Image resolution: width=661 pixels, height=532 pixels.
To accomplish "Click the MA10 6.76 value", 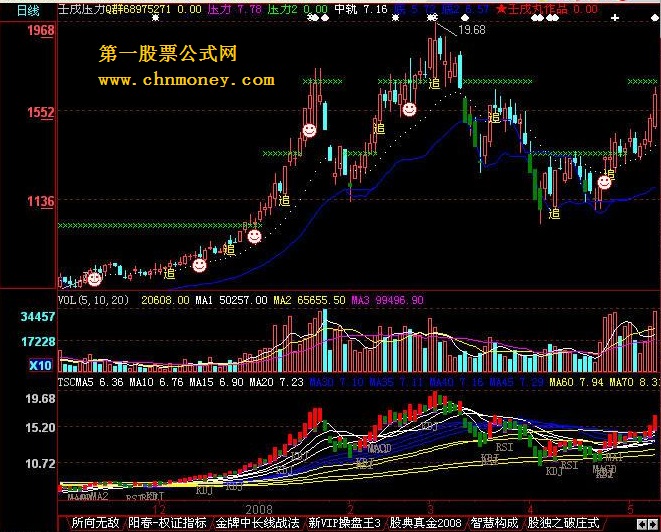I will [x=156, y=383].
